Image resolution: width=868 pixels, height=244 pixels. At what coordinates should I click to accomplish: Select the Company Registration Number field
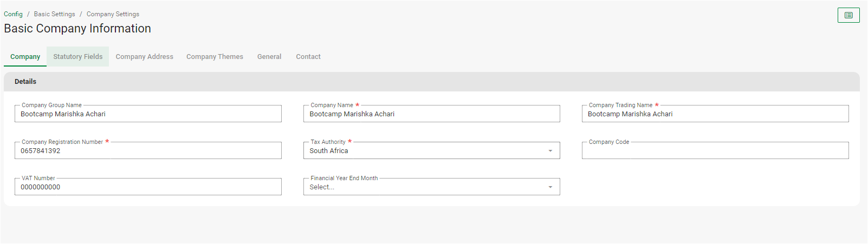tap(147, 151)
